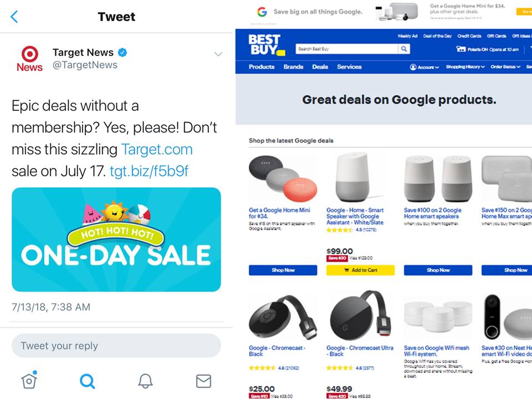532x399 pixels.
Task: Open the tgt.biz/f5b9f link
Action: point(149,171)
